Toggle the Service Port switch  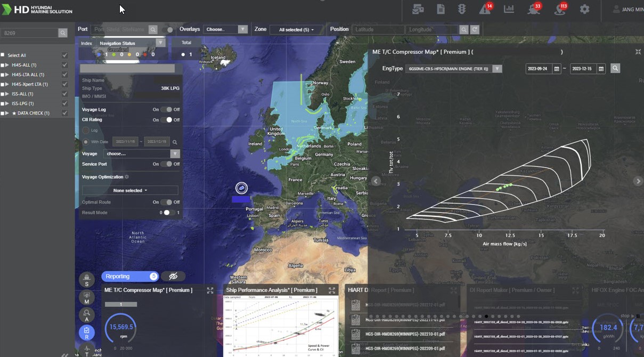[x=167, y=164]
